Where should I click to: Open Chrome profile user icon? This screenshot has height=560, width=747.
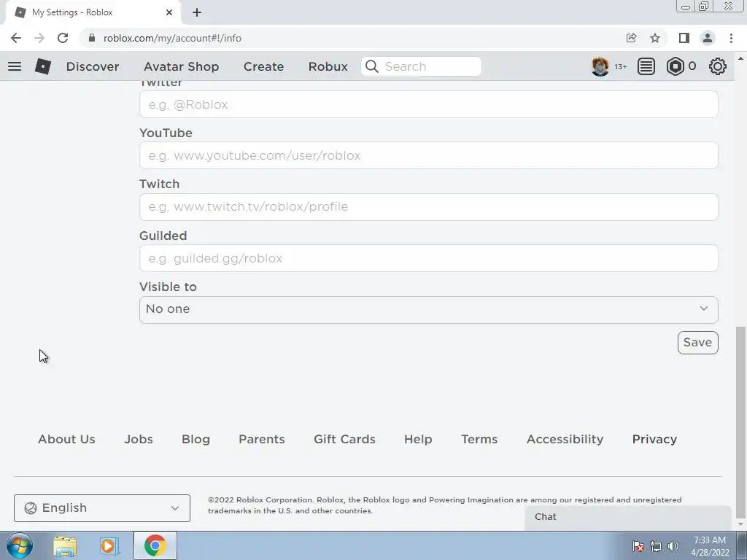[x=708, y=38]
